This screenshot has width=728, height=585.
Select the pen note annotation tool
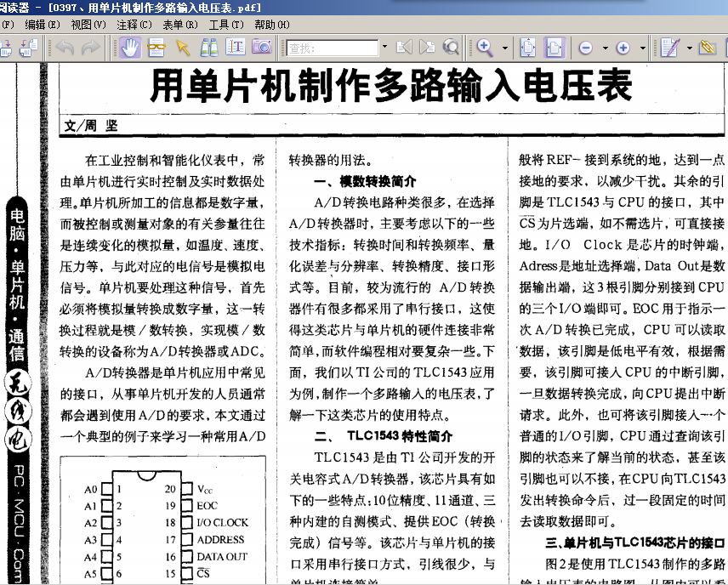(x=670, y=48)
